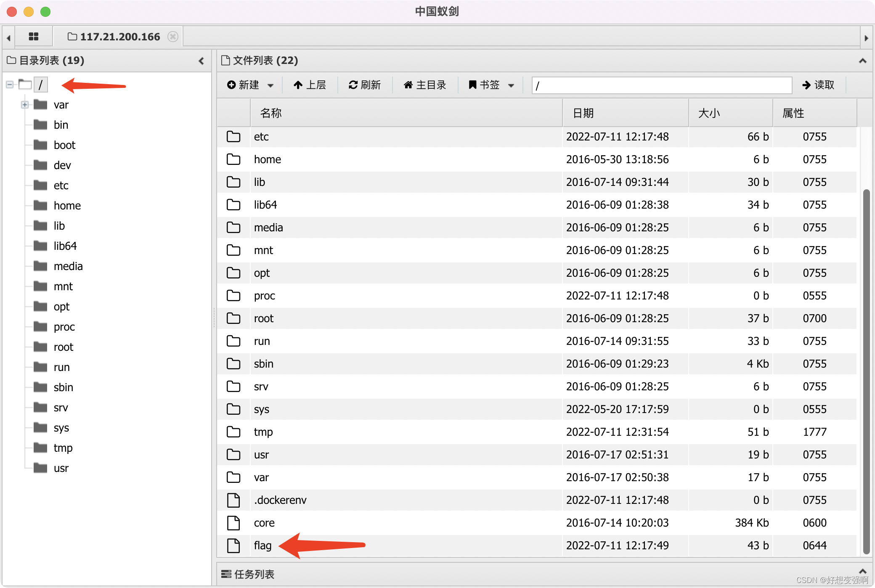Click the home directory tree item

coord(67,205)
